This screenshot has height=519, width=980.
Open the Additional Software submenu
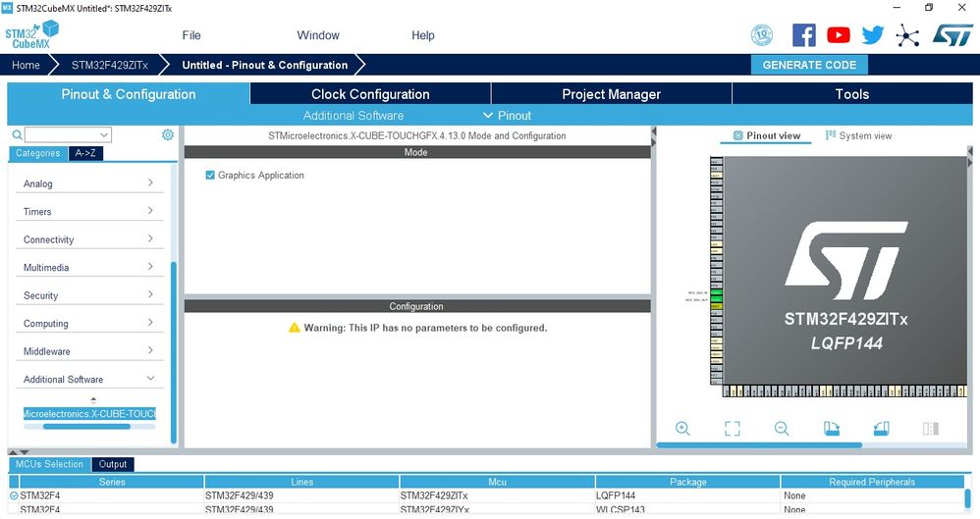pyautogui.click(x=354, y=116)
